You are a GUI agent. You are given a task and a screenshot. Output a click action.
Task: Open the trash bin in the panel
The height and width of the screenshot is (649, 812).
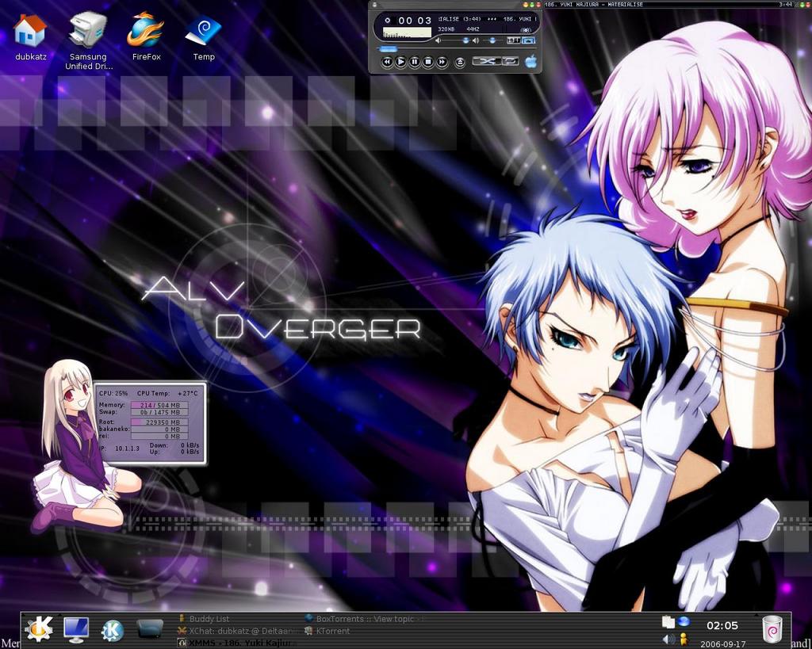click(x=772, y=629)
